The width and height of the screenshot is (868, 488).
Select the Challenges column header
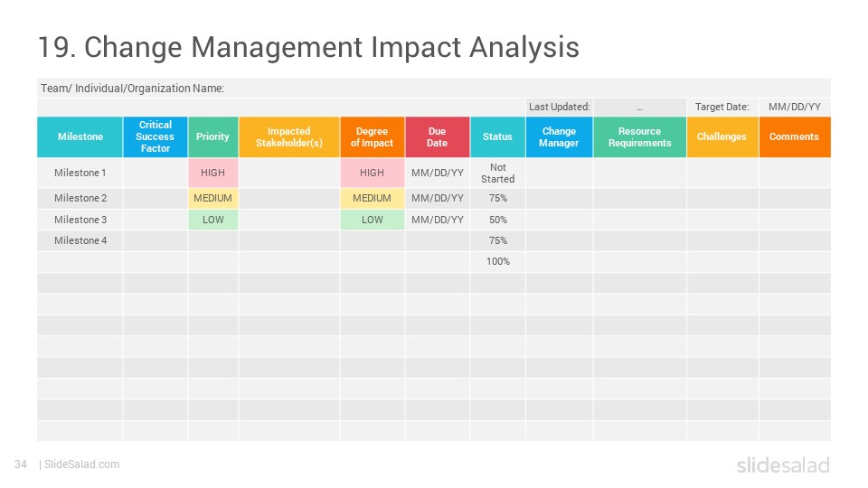point(722,136)
